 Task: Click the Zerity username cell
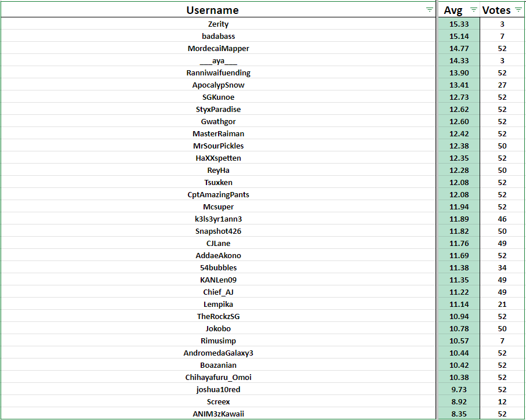pyautogui.click(x=218, y=24)
